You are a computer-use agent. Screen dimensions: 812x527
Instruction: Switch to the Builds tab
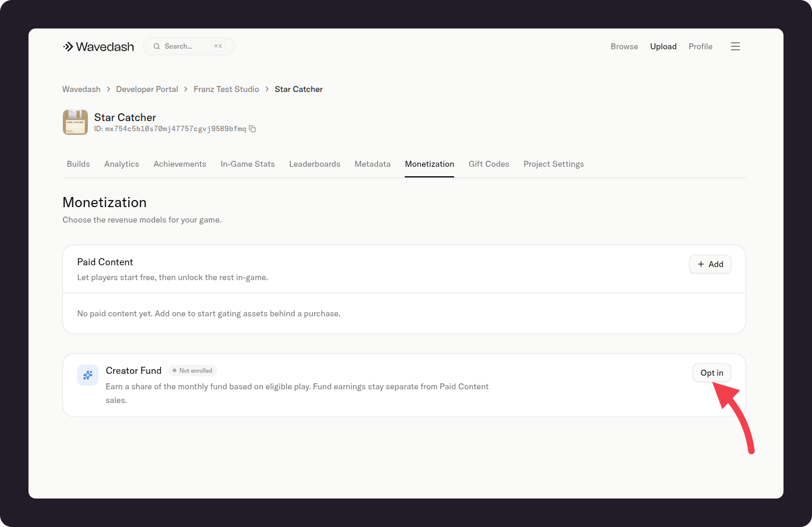point(78,164)
